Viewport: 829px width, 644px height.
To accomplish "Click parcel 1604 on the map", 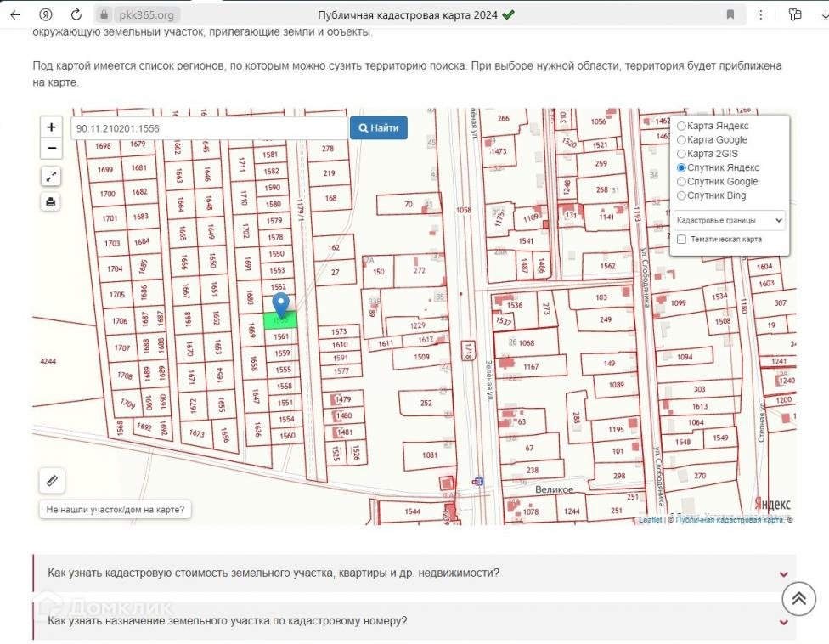I will pos(764,267).
